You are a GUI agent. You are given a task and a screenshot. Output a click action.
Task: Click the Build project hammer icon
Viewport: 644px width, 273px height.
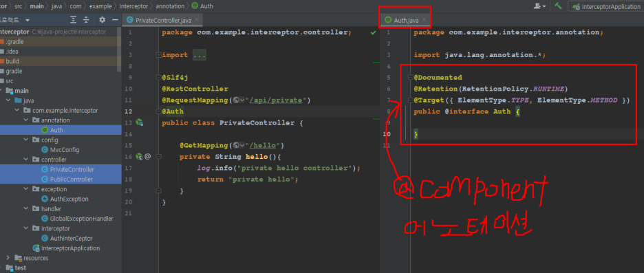[x=558, y=6]
